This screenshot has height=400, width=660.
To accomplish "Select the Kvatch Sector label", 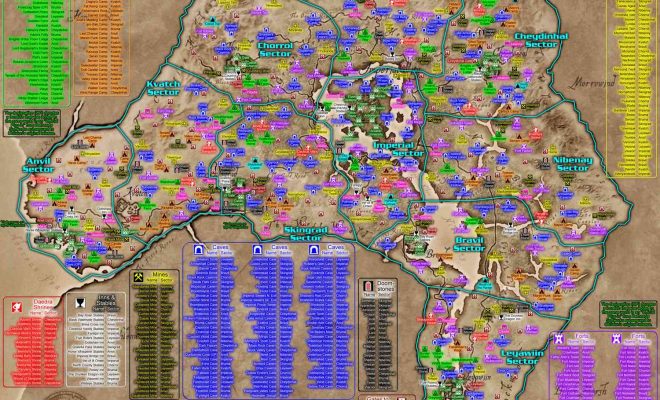I will (x=163, y=88).
